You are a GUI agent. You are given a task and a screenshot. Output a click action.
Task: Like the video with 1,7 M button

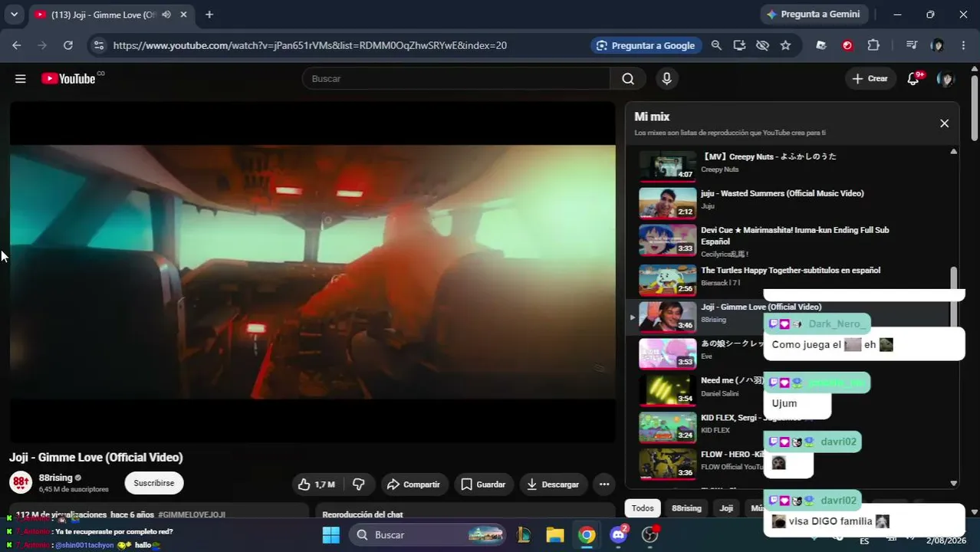(x=317, y=485)
